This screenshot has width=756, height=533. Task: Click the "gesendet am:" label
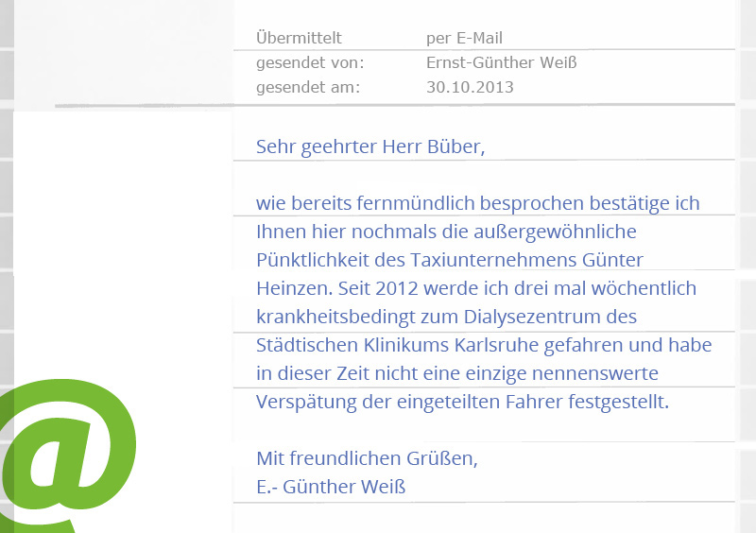click(x=308, y=88)
